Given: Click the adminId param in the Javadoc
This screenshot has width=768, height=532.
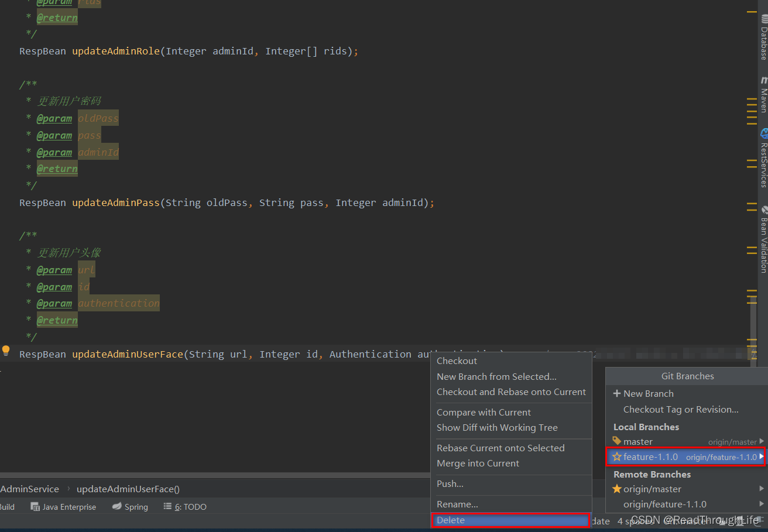Looking at the screenshot, I should pyautogui.click(x=98, y=153).
